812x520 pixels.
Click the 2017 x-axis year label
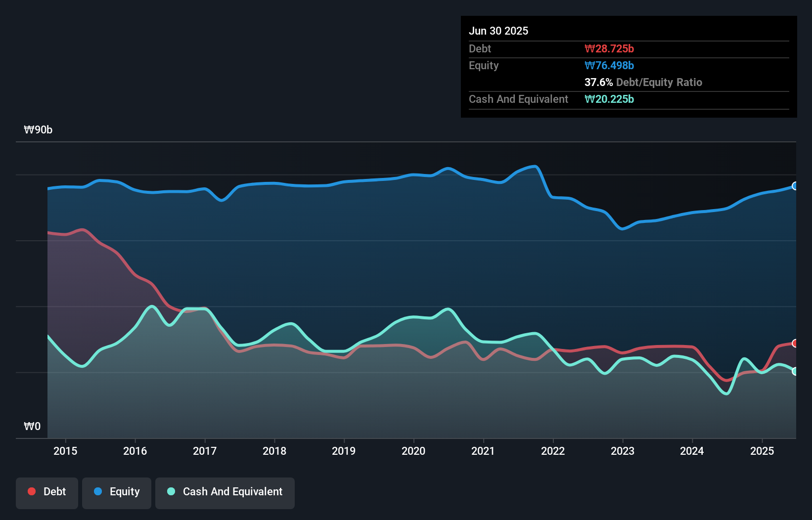(205, 451)
